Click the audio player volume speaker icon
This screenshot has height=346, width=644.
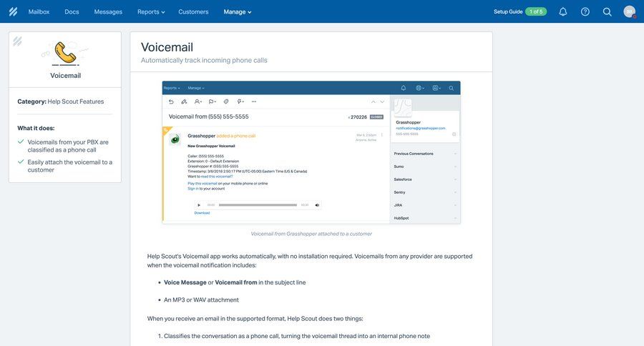tap(317, 204)
